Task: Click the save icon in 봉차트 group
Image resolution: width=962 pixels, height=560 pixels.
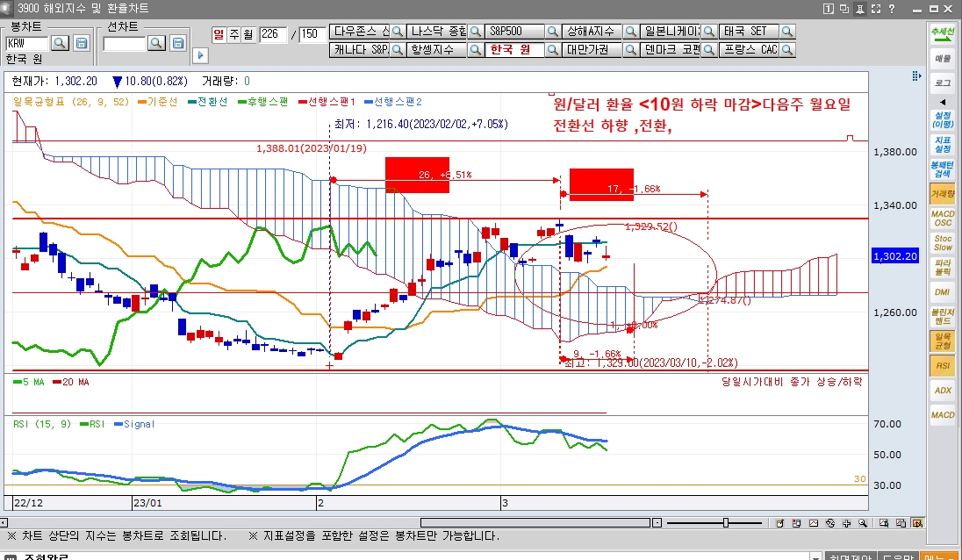Action: [82, 43]
